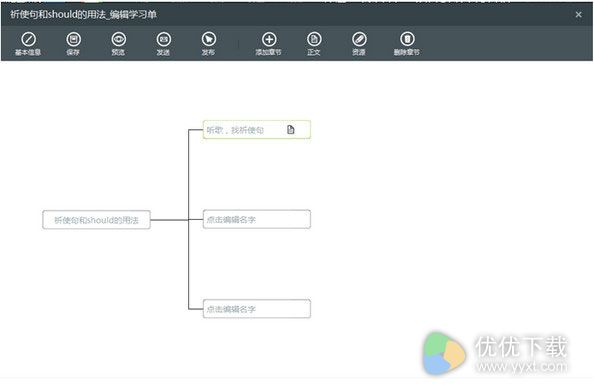This screenshot has width=594, height=388.
Task: Open 基本信息 (basic info) toolbar icon
Action: click(x=28, y=39)
